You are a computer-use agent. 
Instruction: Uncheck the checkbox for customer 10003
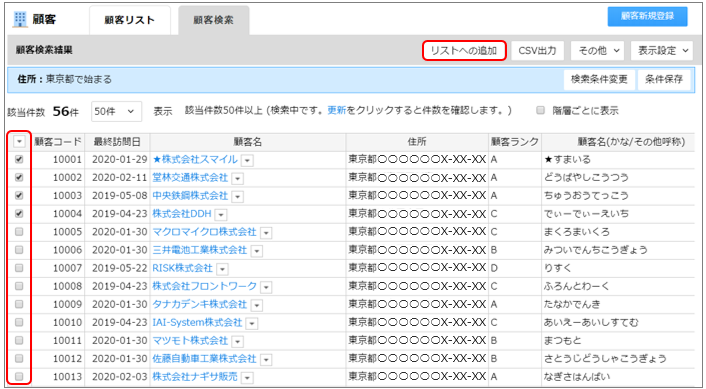pos(19,195)
